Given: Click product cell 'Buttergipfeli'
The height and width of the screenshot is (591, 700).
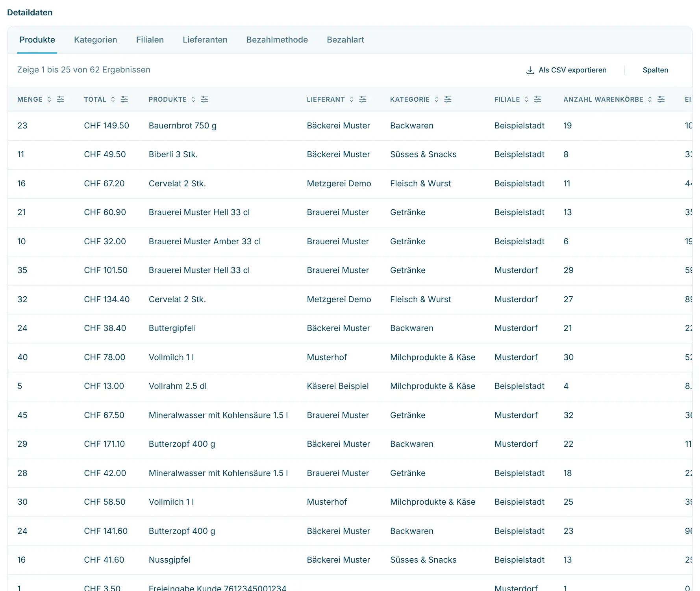Looking at the screenshot, I should click(172, 328).
